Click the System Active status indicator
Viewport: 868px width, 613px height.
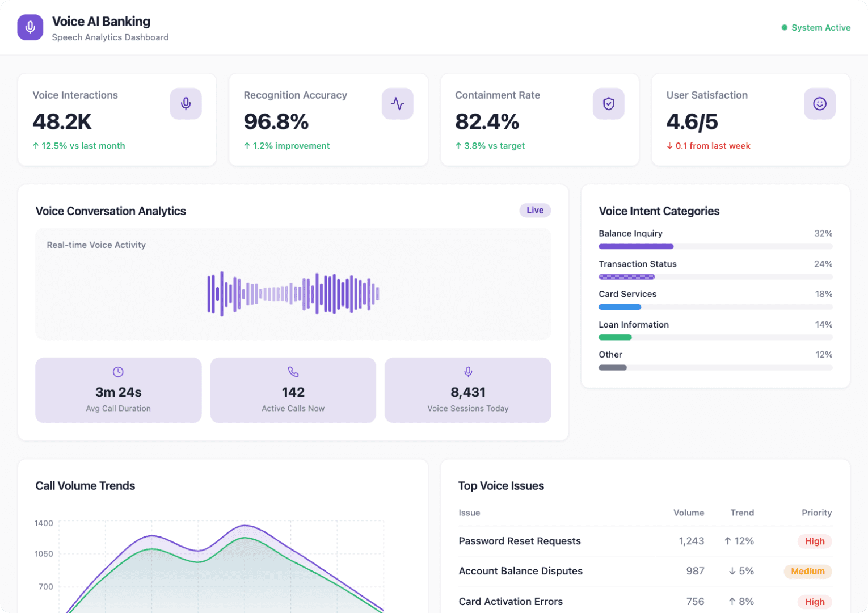pyautogui.click(x=816, y=27)
